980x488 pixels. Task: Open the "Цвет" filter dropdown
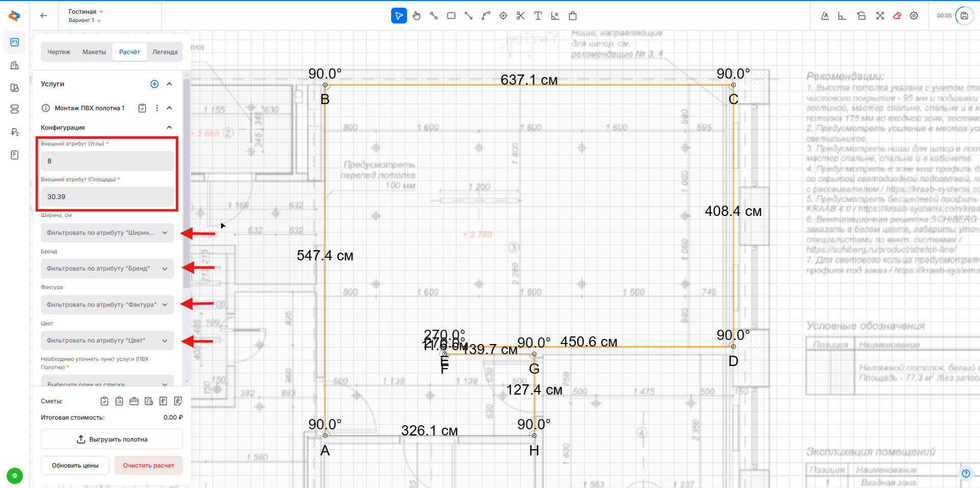click(x=107, y=340)
